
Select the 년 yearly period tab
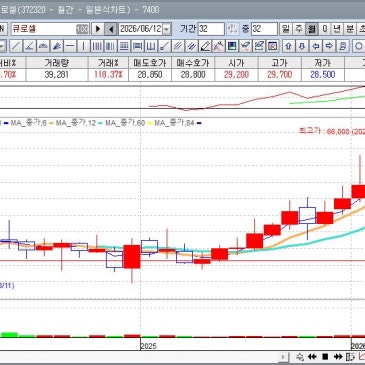337,29
